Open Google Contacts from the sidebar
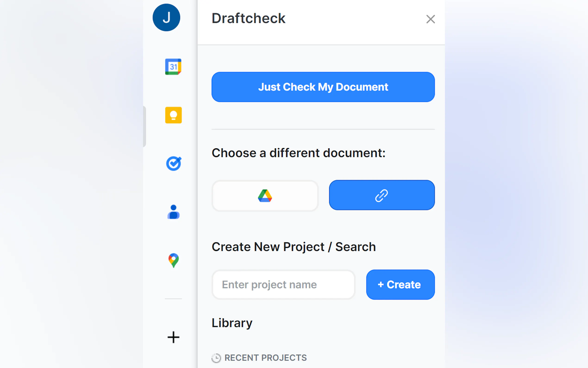This screenshot has height=368, width=588. (173, 212)
